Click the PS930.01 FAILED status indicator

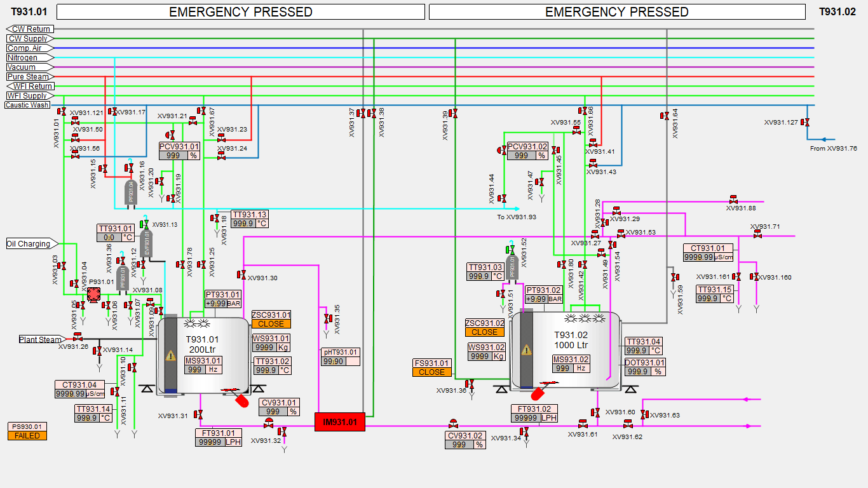click(27, 436)
